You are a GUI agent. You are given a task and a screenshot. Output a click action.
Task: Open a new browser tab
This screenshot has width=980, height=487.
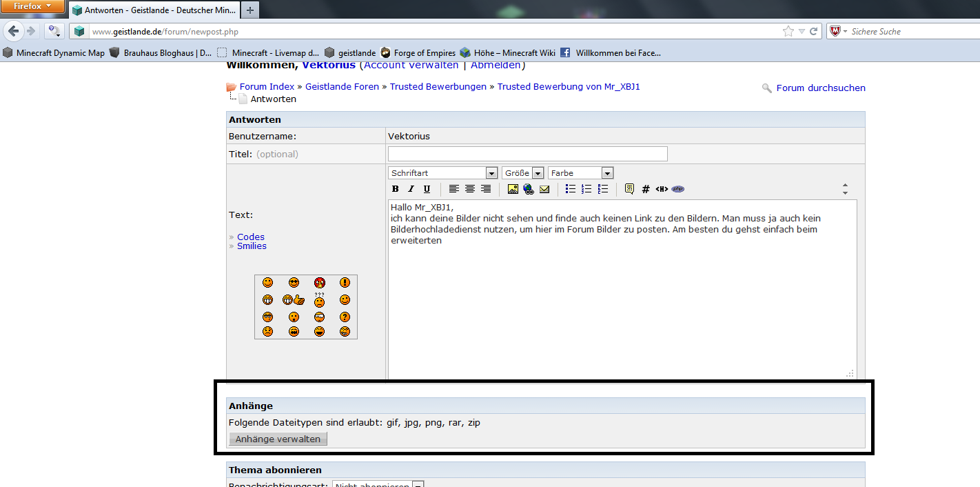250,10
